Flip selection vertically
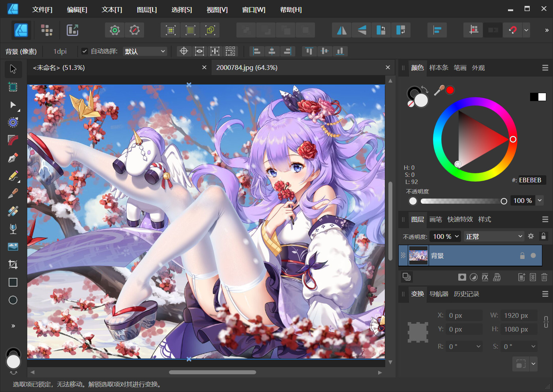 [x=362, y=30]
